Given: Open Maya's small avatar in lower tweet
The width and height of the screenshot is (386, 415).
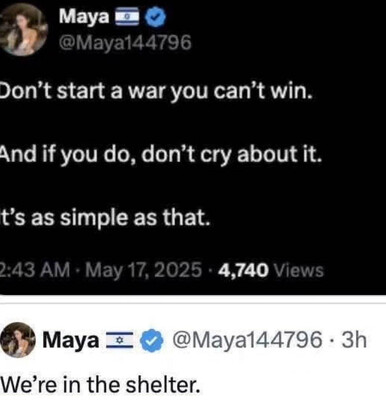Looking at the screenshot, I should pos(18,340).
